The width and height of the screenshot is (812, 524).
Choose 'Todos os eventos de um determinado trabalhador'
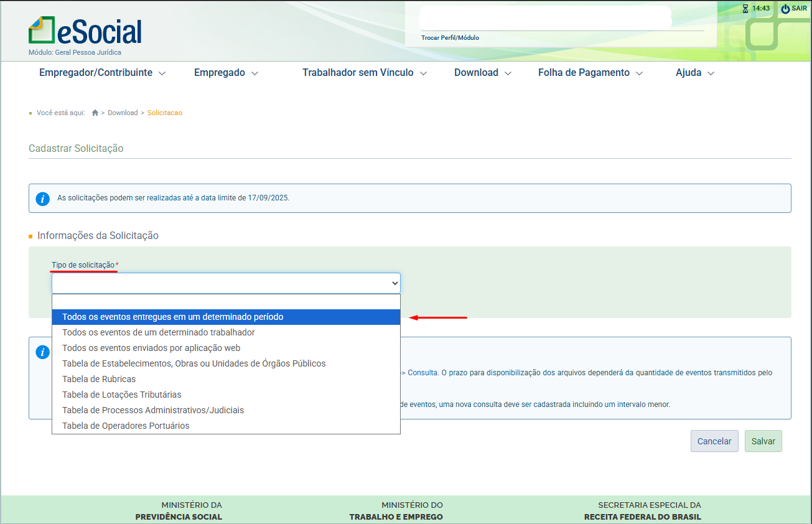point(226,332)
